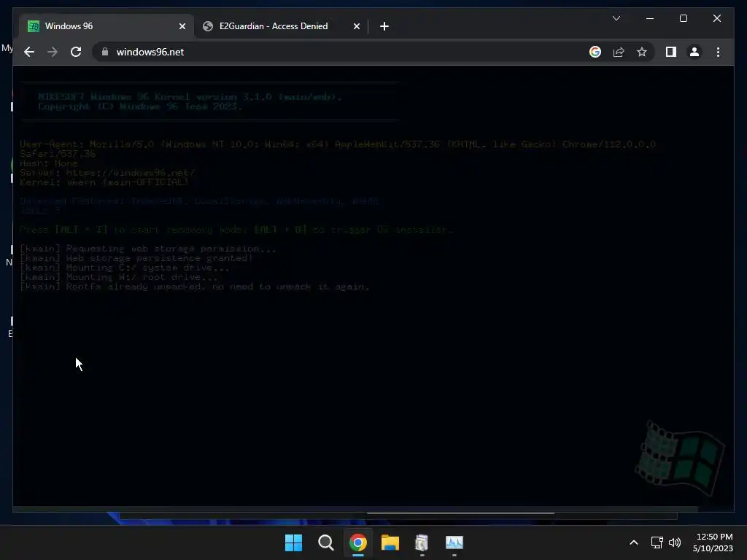Click the Chrome taskbar icon
747x560 pixels.
[x=357, y=542]
